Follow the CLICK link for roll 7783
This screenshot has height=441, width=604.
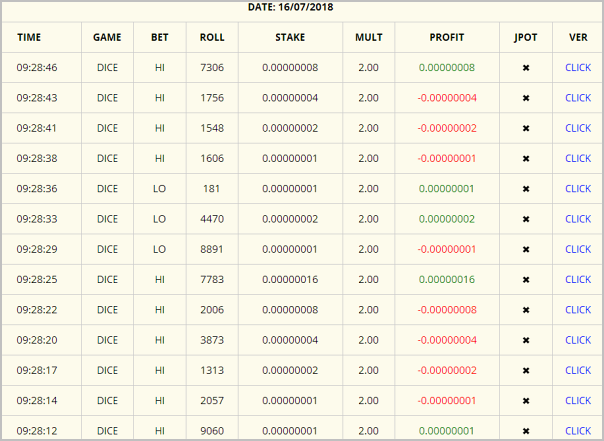coord(578,279)
